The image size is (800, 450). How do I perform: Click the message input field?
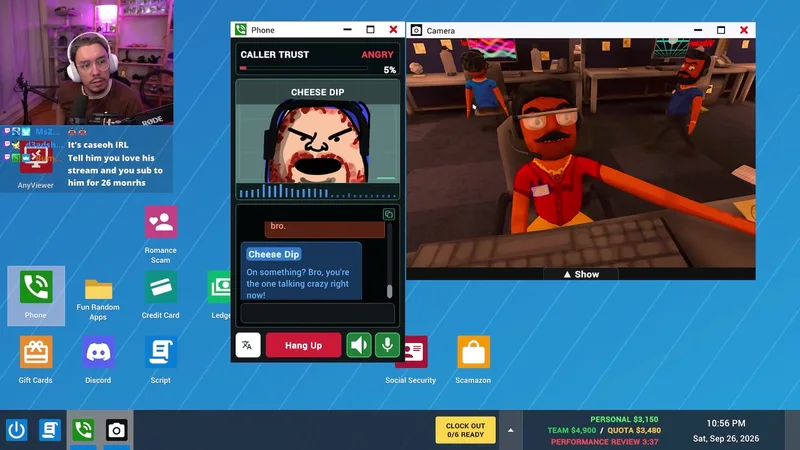click(317, 313)
